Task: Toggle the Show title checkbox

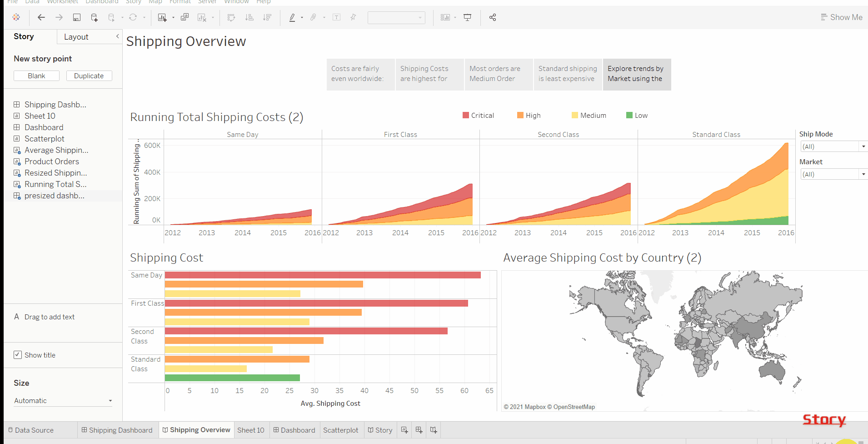Action: pos(17,355)
